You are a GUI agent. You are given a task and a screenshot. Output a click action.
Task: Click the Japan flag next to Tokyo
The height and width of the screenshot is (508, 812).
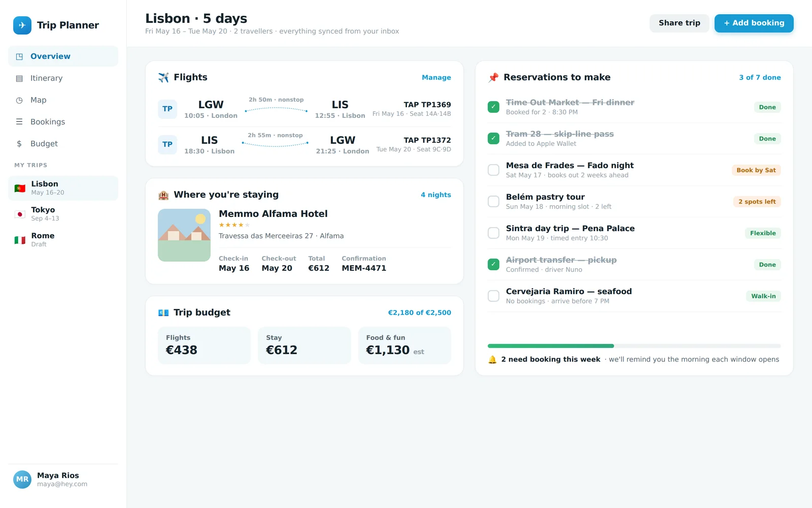tap(20, 214)
